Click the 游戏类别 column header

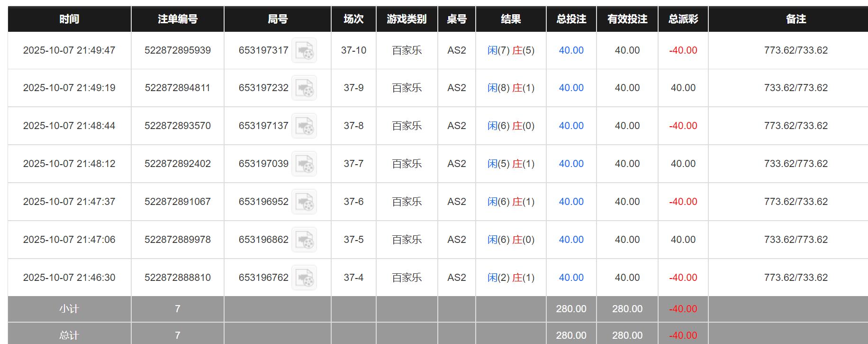tap(407, 19)
